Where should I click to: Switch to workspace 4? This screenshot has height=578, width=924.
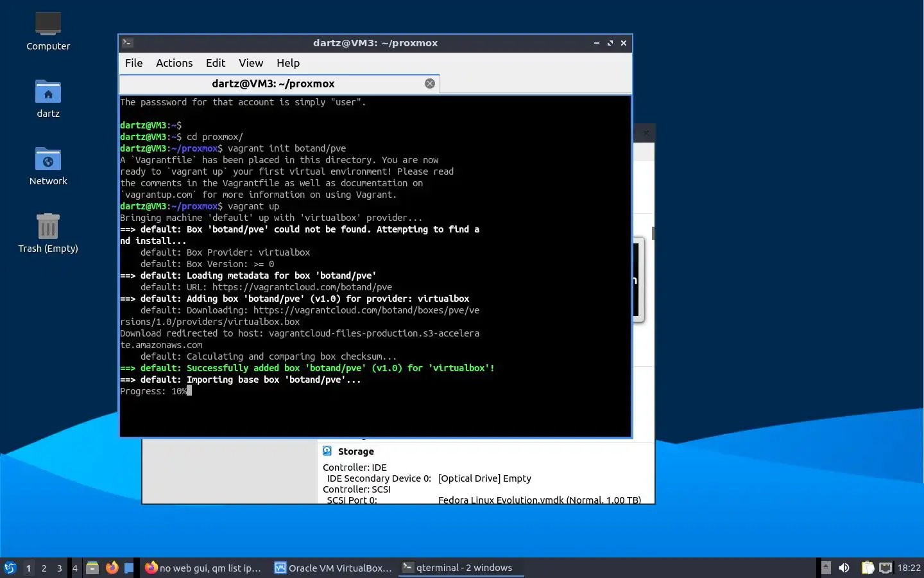click(x=75, y=568)
